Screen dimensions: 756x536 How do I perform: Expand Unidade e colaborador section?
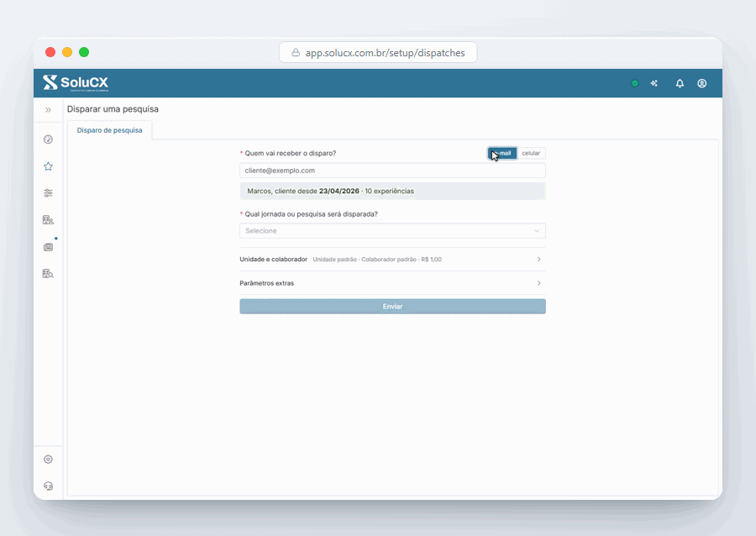pyautogui.click(x=392, y=260)
